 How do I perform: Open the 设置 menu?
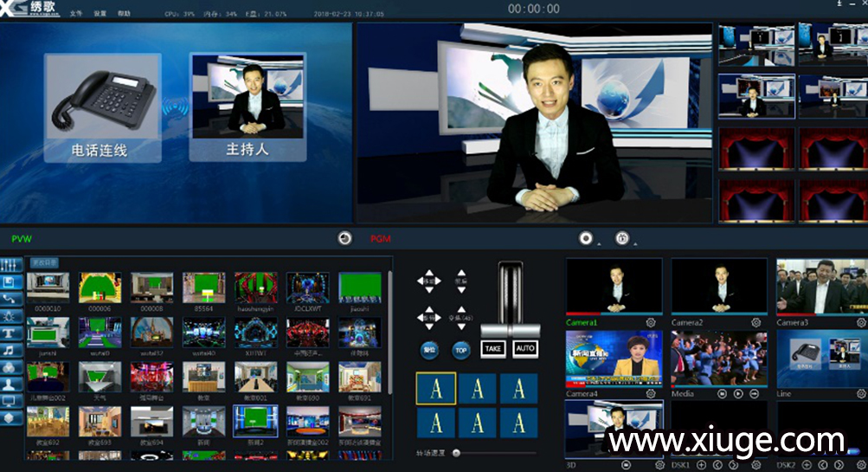coord(100,14)
